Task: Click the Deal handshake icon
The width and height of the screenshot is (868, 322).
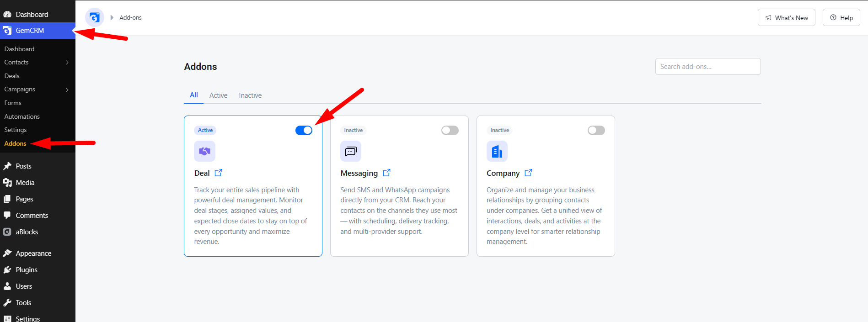Action: 204,151
